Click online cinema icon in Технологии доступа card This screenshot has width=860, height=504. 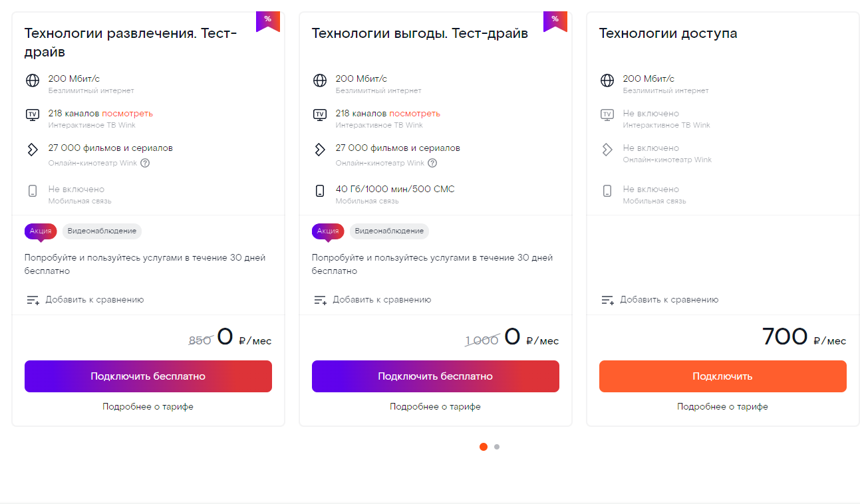(607, 150)
